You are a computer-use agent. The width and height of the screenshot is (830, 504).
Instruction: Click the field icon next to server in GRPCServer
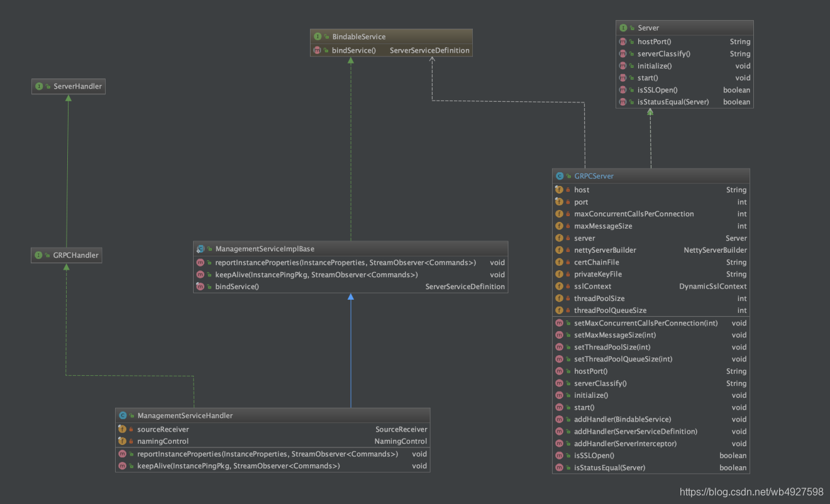tap(559, 238)
